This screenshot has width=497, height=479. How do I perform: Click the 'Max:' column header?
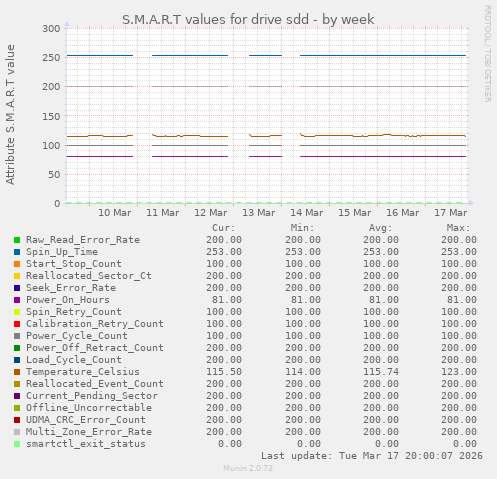(459, 228)
